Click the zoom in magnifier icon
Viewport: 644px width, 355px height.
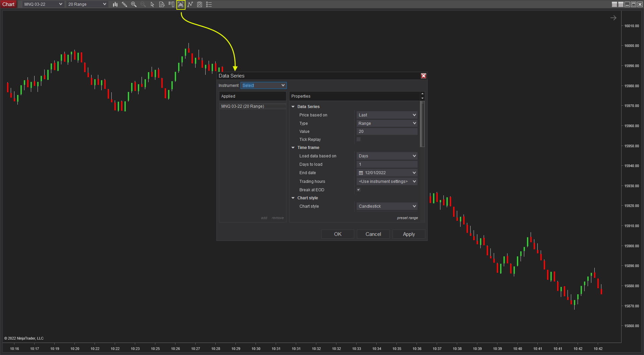pyautogui.click(x=134, y=4)
